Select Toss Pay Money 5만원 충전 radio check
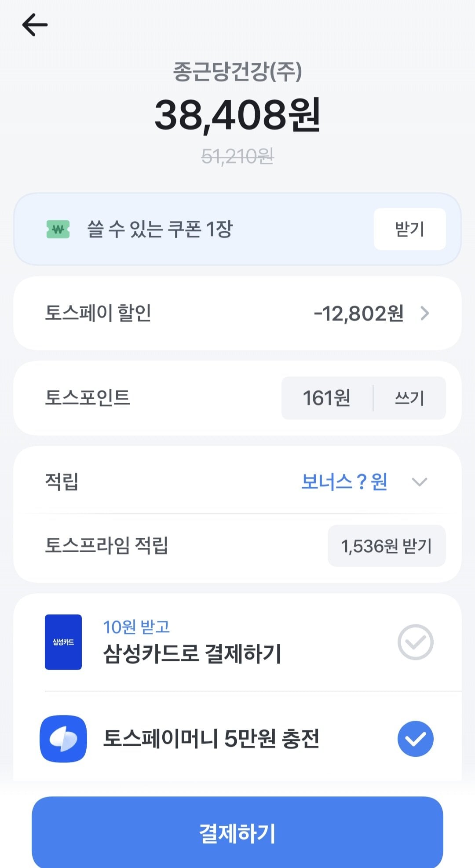475x868 pixels. click(415, 739)
